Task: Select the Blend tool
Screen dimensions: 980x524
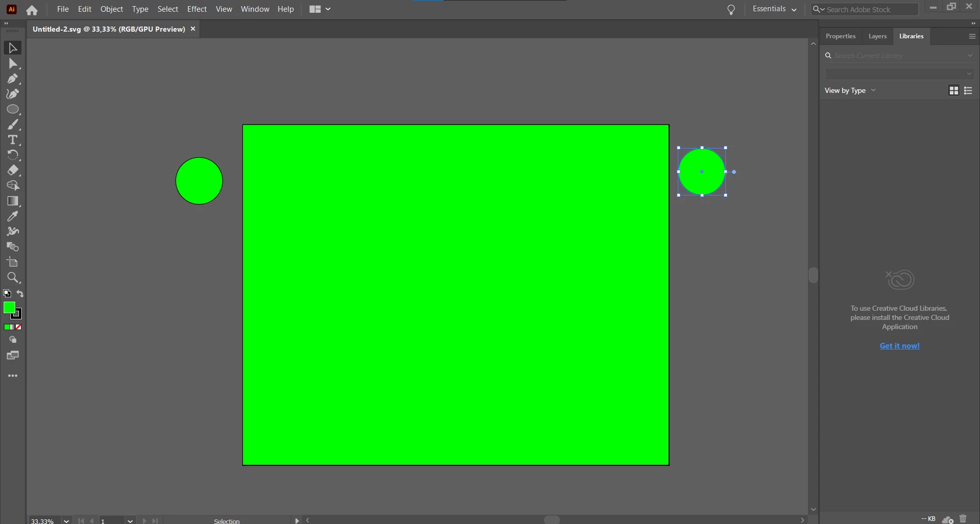Action: [13, 247]
